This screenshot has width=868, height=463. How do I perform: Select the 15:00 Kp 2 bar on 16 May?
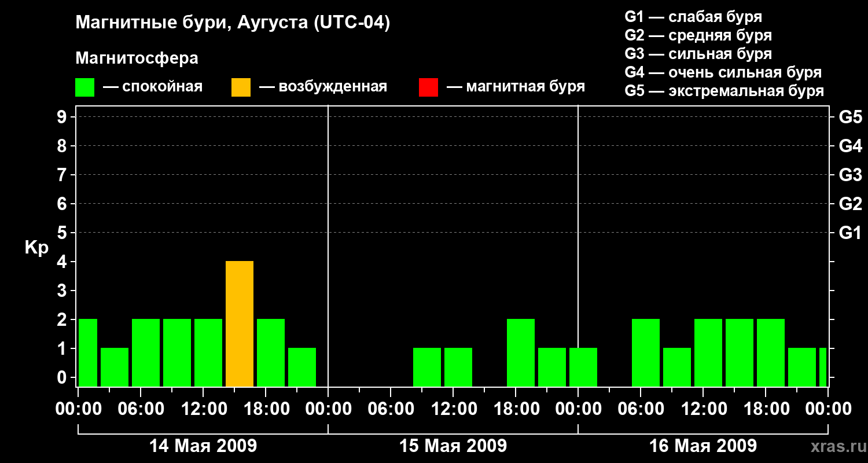pos(740,352)
